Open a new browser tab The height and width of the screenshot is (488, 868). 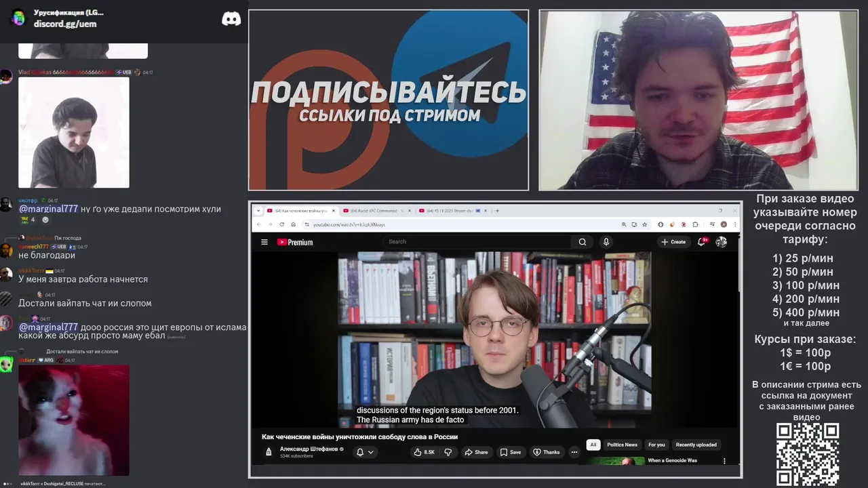click(x=497, y=211)
